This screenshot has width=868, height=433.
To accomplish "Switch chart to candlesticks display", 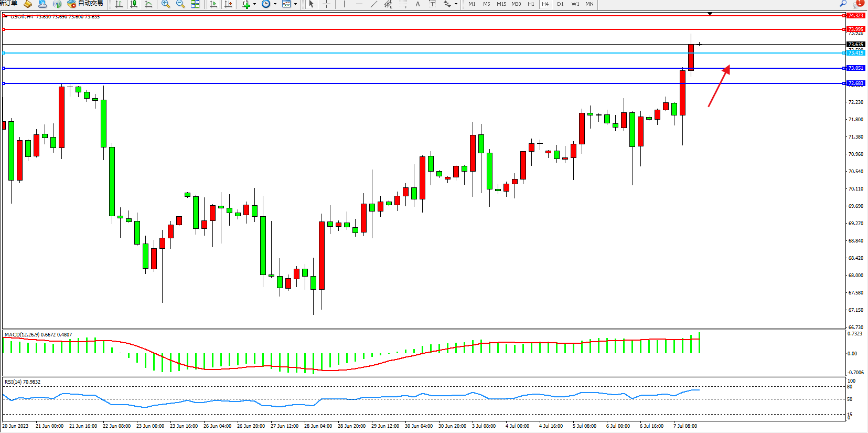I will [x=134, y=4].
